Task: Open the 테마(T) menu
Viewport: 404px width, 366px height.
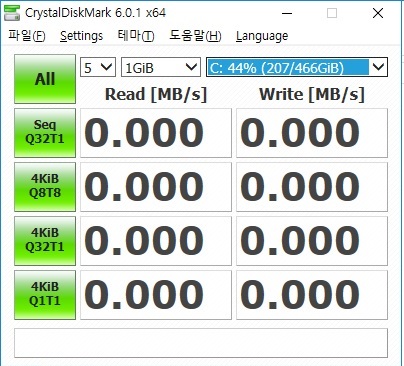Action: 136,35
